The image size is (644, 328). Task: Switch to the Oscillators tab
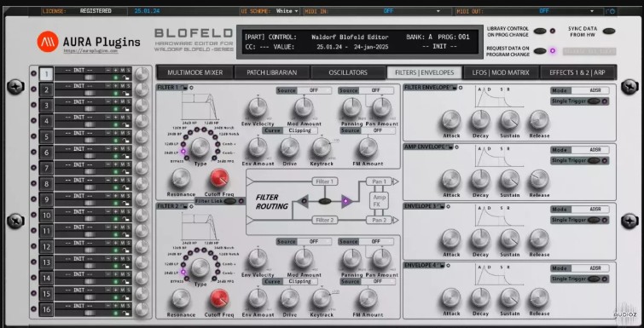point(348,72)
